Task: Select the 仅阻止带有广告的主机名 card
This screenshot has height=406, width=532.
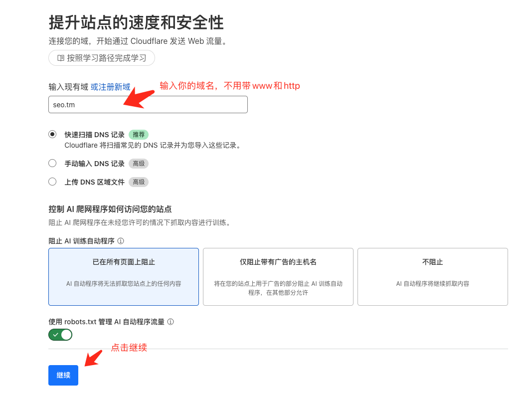Action: tap(278, 276)
